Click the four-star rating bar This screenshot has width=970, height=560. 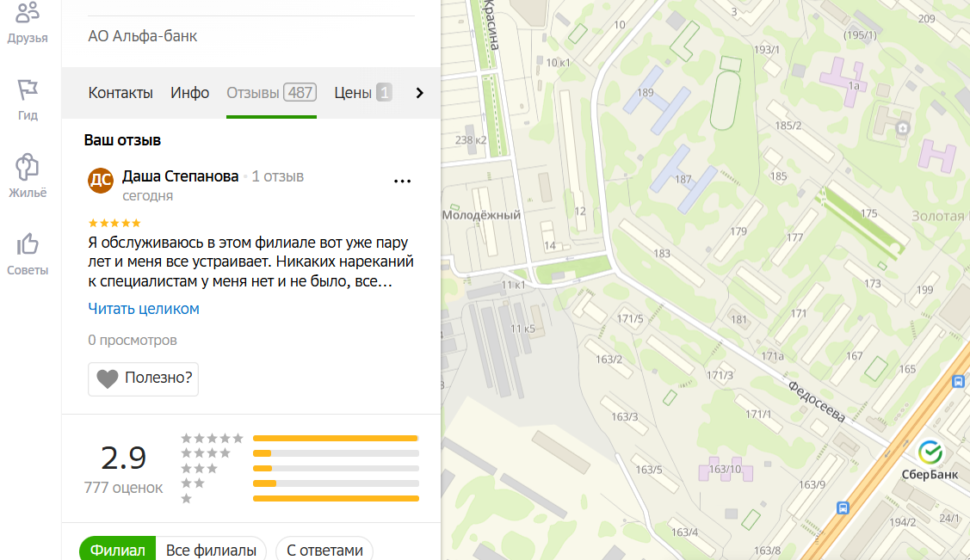336,453
